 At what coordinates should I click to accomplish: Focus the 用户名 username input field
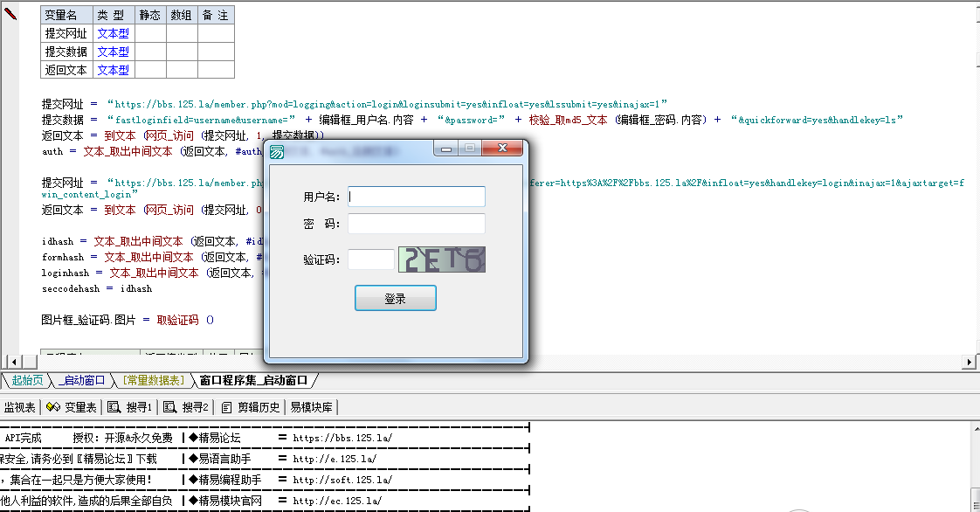point(416,197)
